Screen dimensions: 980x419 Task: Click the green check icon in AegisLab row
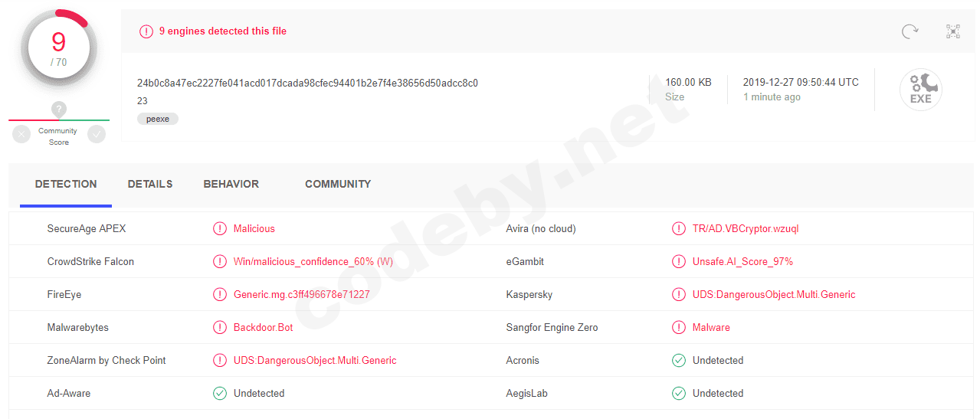[679, 393]
